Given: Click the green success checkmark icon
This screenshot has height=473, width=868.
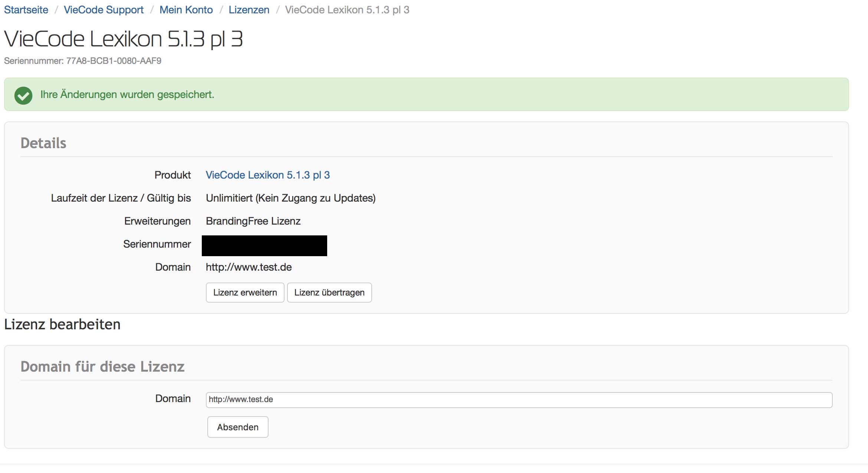Looking at the screenshot, I should pyautogui.click(x=23, y=95).
